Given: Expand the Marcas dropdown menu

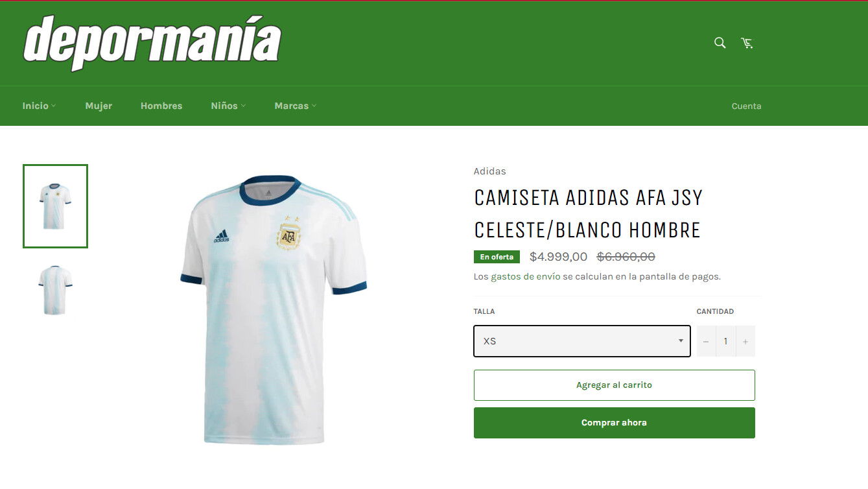Looking at the screenshot, I should pos(296,106).
